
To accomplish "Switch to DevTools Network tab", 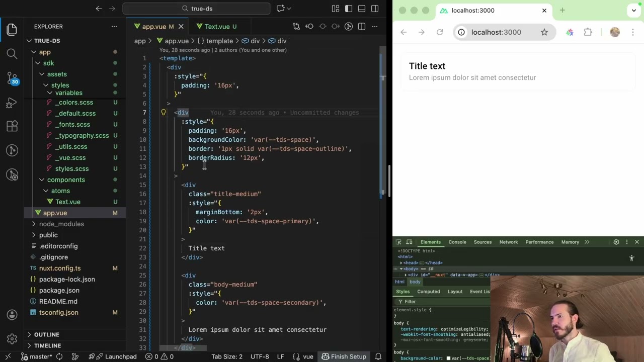I will click(x=509, y=242).
